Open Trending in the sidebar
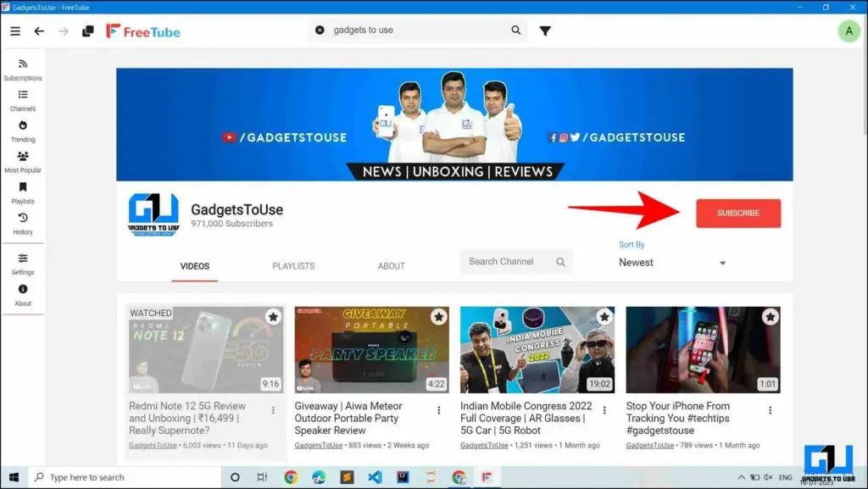The height and width of the screenshot is (489, 868). [x=23, y=131]
